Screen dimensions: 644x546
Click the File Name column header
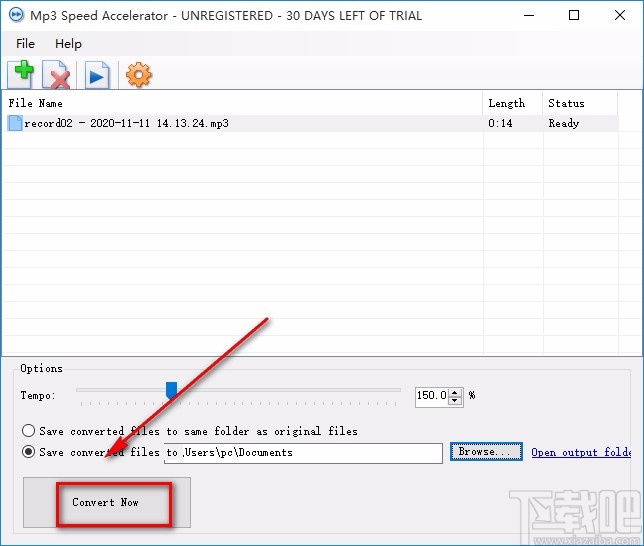pos(242,103)
